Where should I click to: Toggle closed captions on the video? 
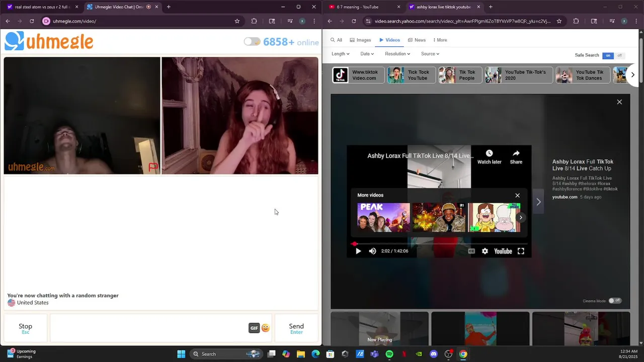(x=471, y=251)
